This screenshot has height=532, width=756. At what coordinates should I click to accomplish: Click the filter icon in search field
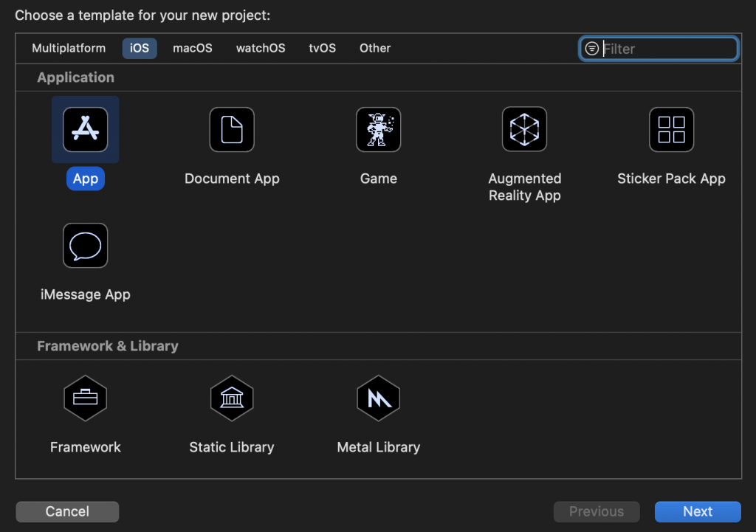(x=591, y=49)
